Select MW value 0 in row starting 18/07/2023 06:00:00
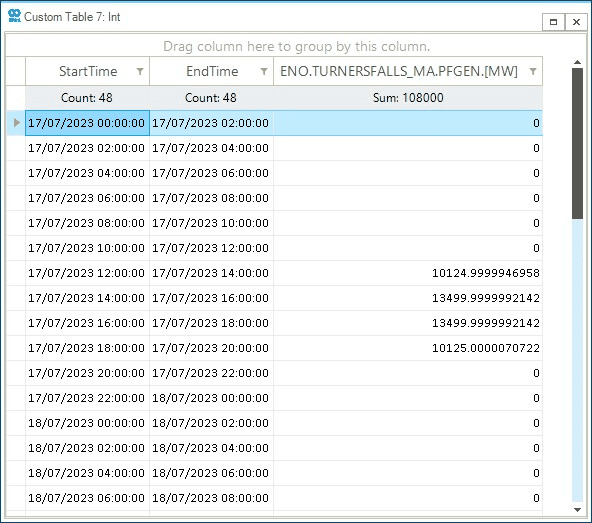592x523 pixels. 408,498
